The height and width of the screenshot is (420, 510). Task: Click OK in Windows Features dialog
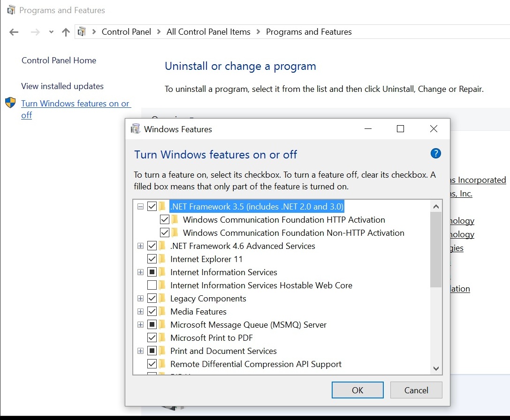pos(358,390)
